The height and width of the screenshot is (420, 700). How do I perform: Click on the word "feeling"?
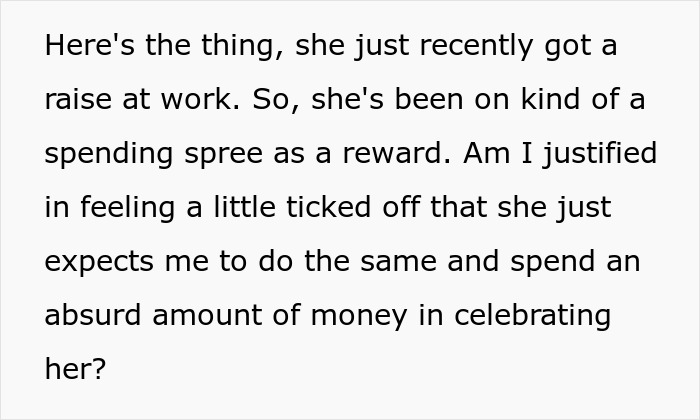[x=124, y=208]
